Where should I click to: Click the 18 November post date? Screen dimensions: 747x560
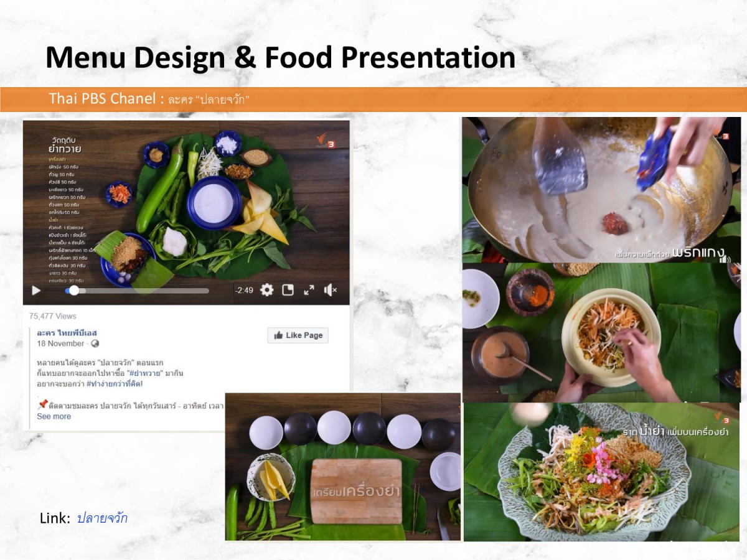click(x=60, y=343)
